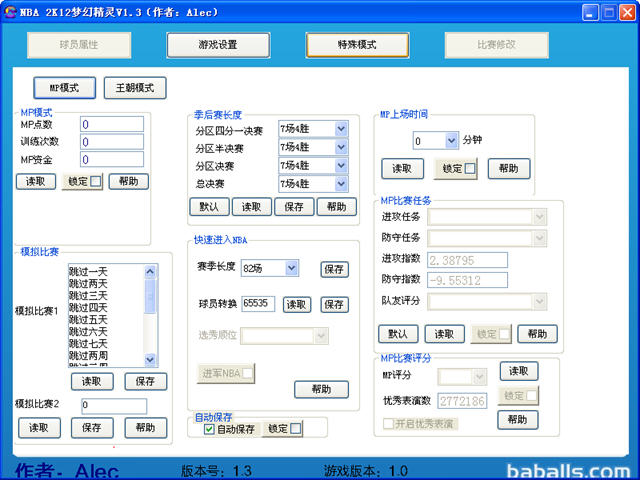The height and width of the screenshot is (480, 640).
Task: Open the 特殊模式 tab
Action: click(357, 45)
